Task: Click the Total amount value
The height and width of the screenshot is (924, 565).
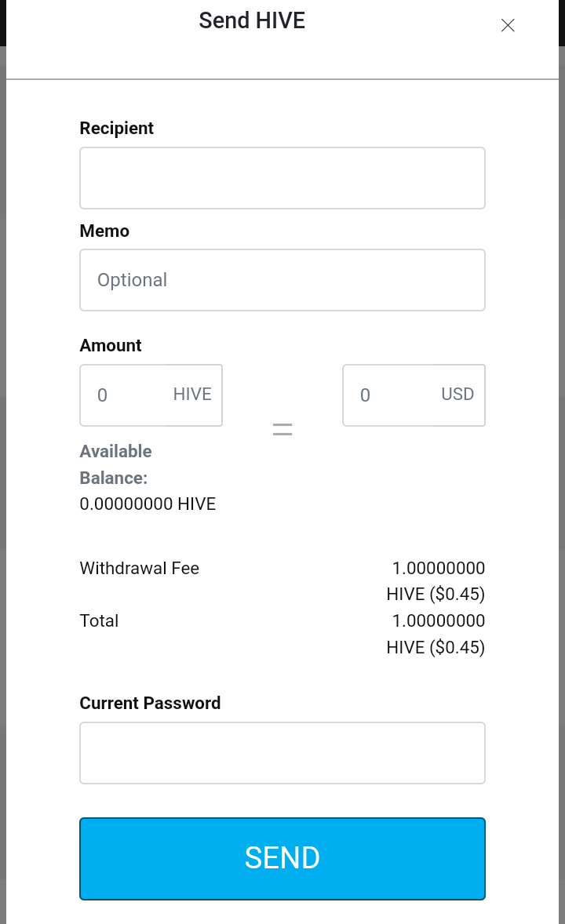Action: [436, 634]
